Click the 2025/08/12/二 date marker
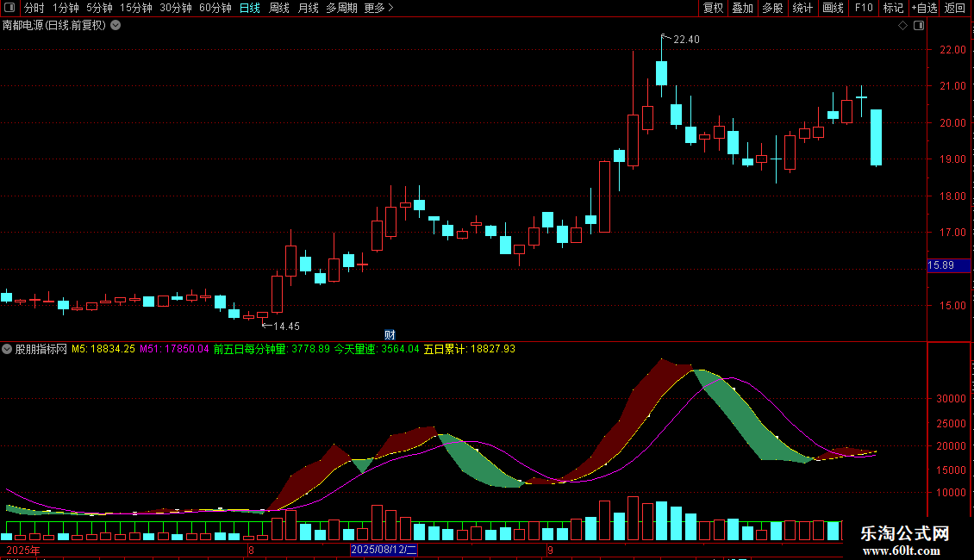This screenshot has height=560, width=974. (384, 550)
